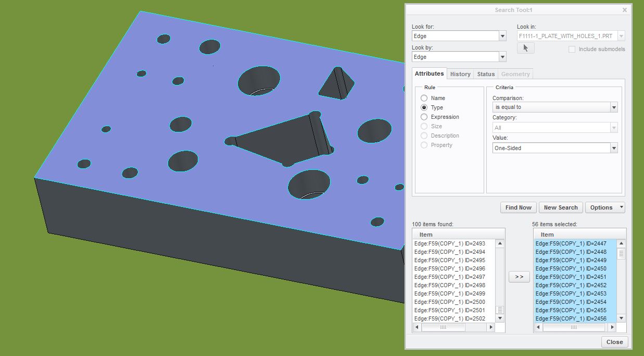
Task: Select the Type rule radio button
Action: coord(424,107)
